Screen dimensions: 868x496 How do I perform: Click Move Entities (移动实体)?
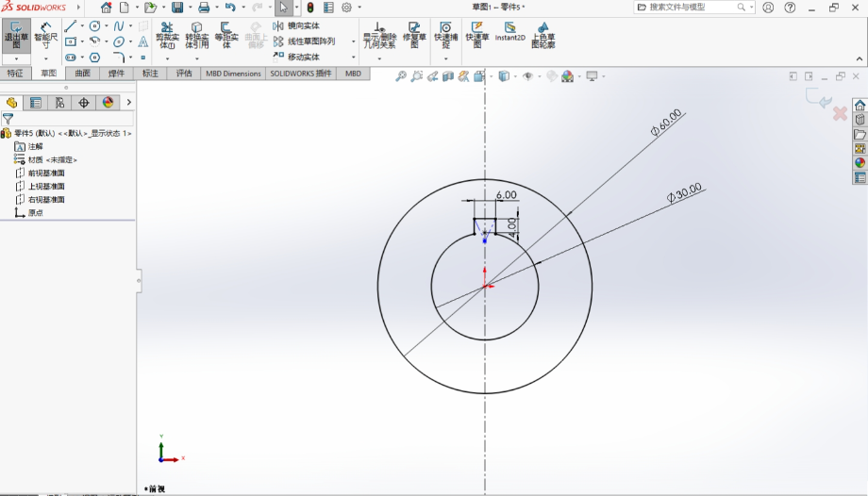coord(296,57)
